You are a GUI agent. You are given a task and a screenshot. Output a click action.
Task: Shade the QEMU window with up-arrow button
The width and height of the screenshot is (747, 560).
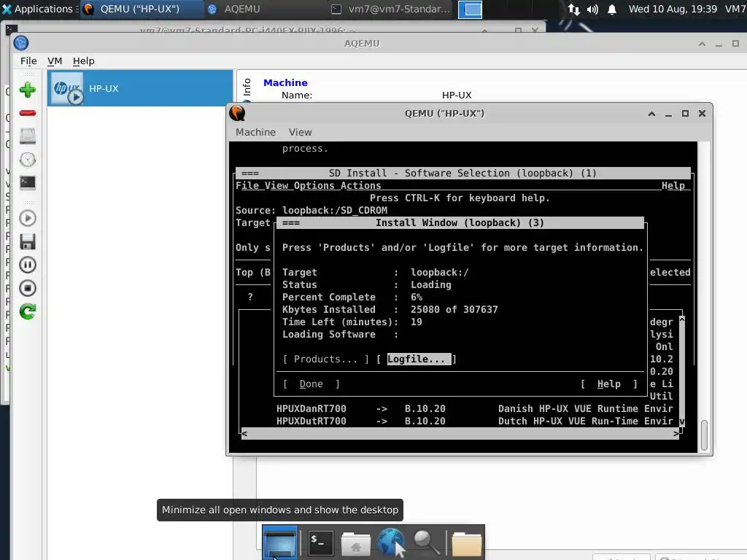651,113
